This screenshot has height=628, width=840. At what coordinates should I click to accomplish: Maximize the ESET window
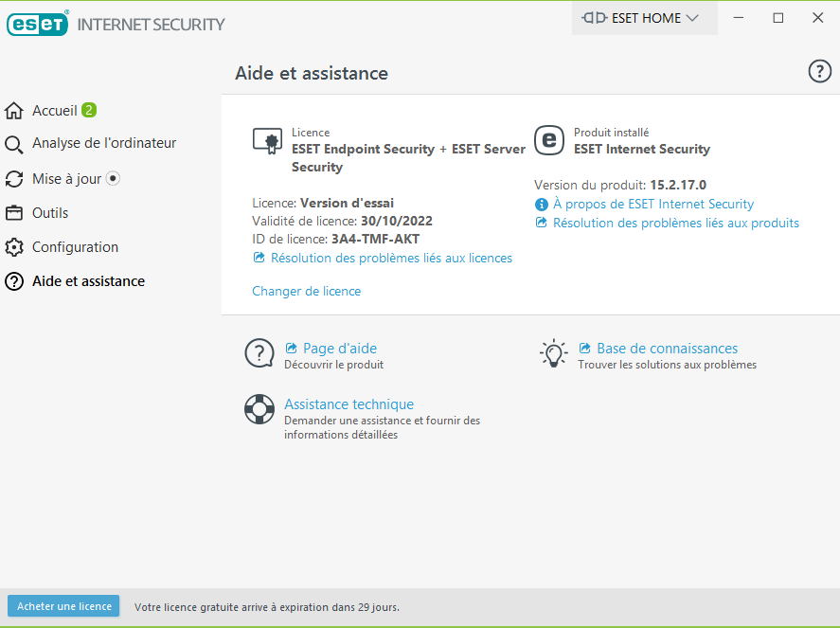(x=777, y=18)
